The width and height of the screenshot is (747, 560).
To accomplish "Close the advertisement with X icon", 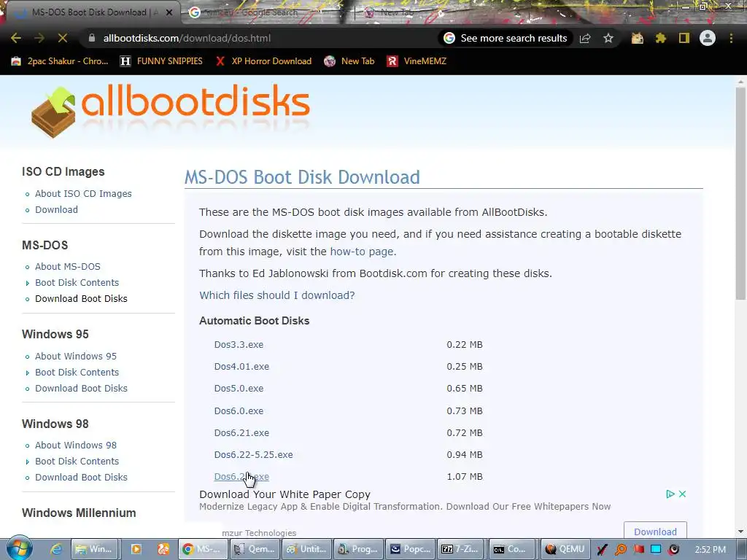I will (682, 494).
